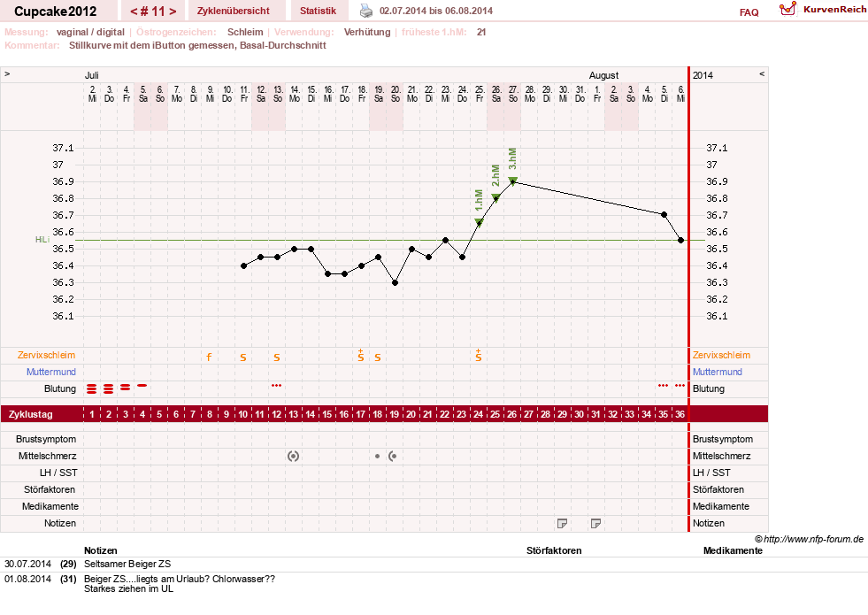
Task: Click spotting dots on cycle day 36
Action: (680, 385)
